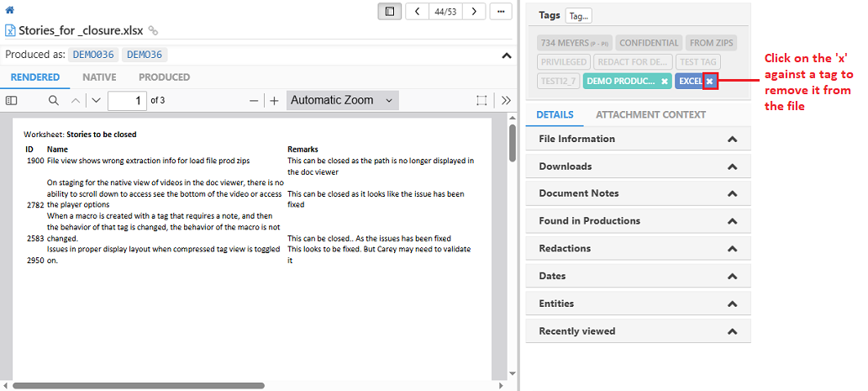Collapse the Produced as section chevron

506,55
